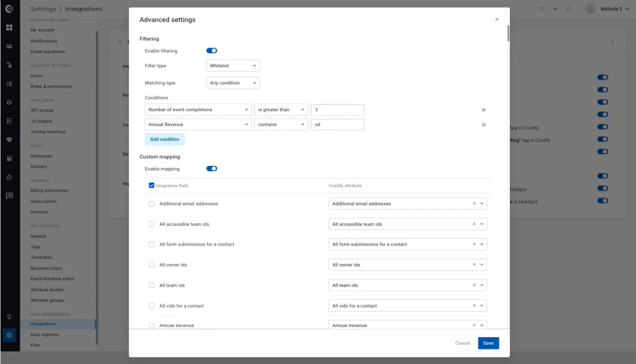Toggle the Enable filtering switch
636x364 pixels.
tap(212, 51)
